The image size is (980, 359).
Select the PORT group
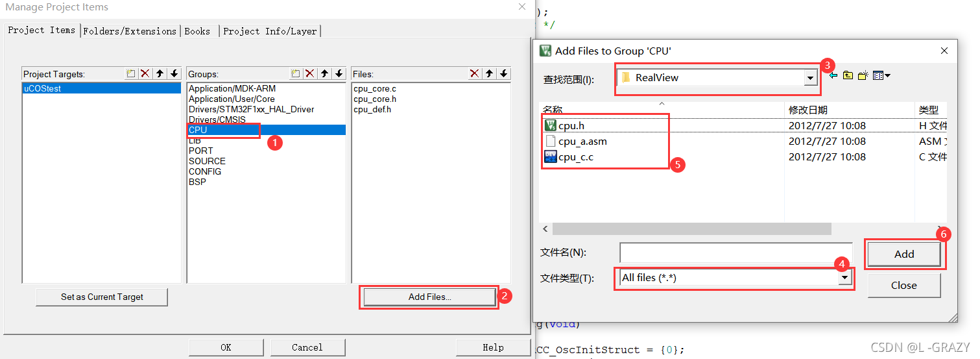coord(201,151)
